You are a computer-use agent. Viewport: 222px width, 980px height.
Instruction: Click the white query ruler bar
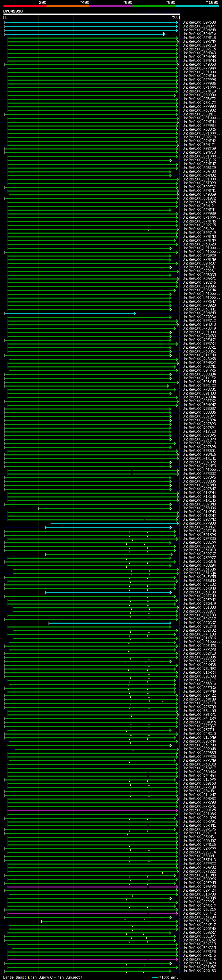coord(92,14)
